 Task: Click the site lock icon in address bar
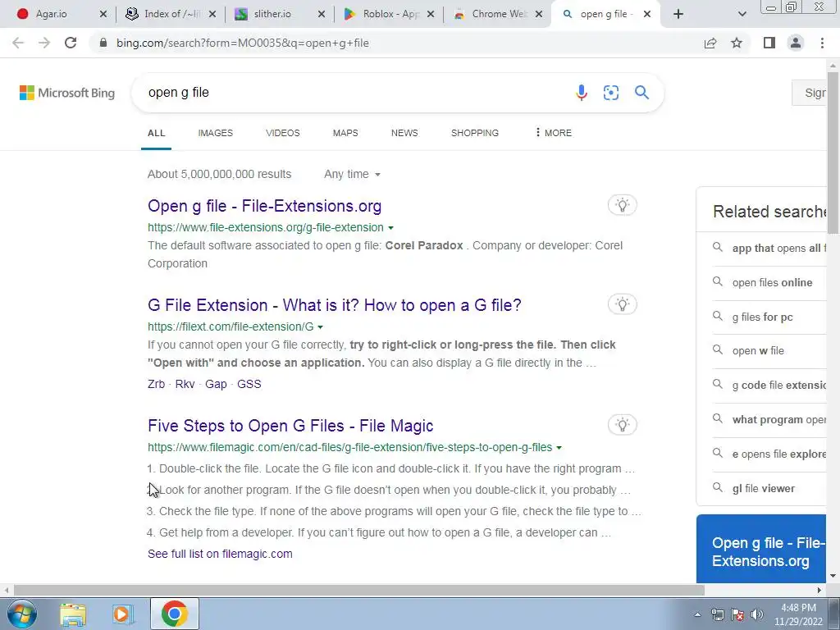[103, 43]
